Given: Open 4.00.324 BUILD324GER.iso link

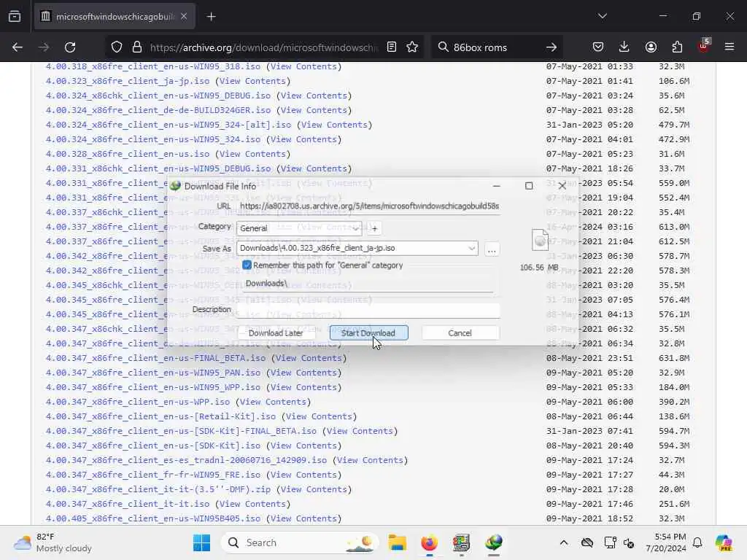Looking at the screenshot, I should point(158,110).
